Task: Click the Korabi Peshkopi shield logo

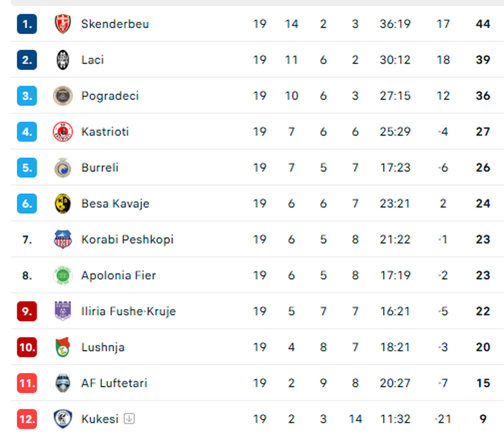Action: [x=63, y=239]
